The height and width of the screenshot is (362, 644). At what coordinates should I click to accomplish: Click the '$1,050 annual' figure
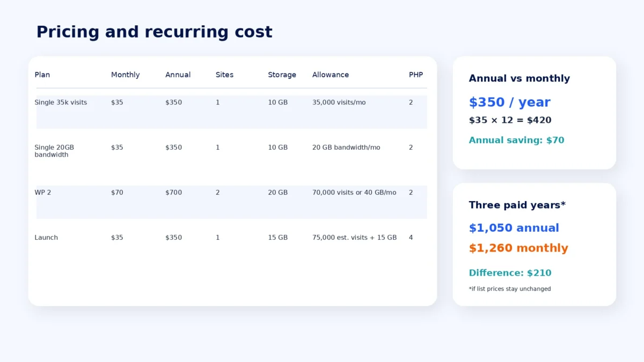(x=514, y=228)
